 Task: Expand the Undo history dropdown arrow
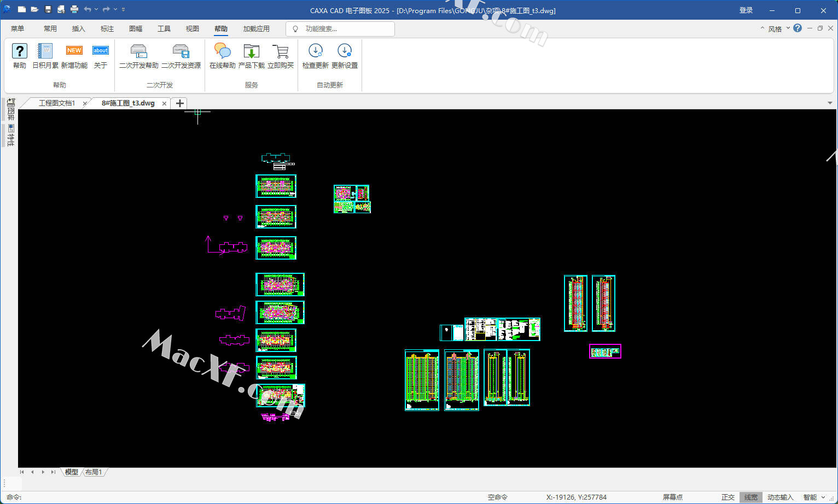(x=96, y=9)
